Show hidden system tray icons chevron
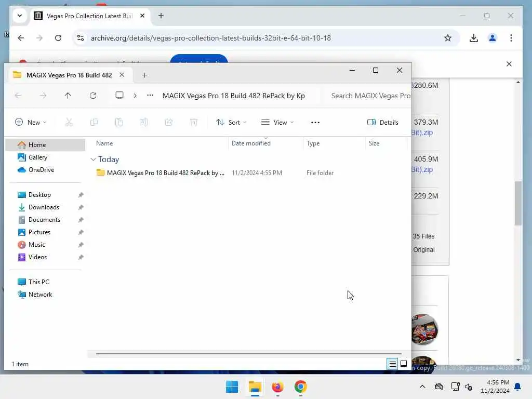This screenshot has width=532, height=399. [x=422, y=387]
